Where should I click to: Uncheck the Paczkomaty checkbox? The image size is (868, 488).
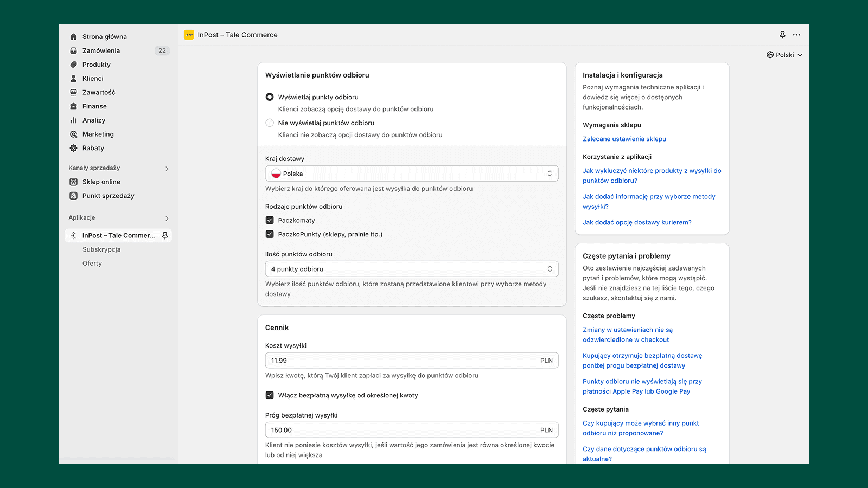click(x=270, y=220)
